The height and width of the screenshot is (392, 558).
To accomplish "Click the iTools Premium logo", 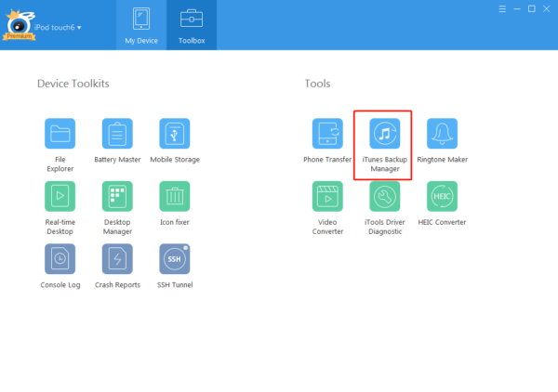I will (x=19, y=25).
